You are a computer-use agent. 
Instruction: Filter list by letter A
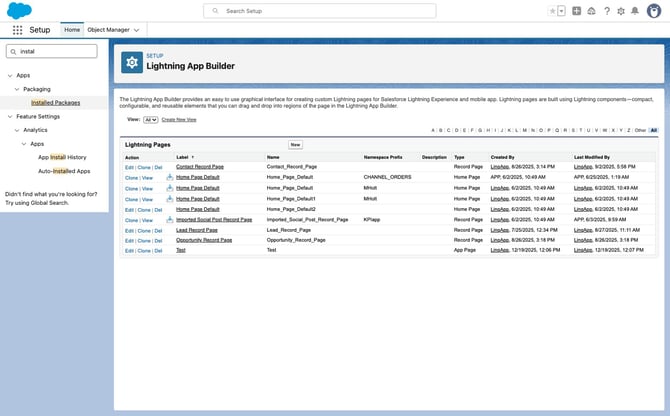[433, 130]
